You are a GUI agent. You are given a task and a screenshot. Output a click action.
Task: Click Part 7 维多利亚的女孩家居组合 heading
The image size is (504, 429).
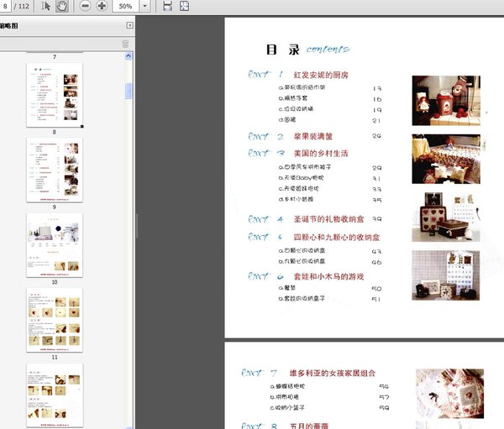[x=308, y=373]
